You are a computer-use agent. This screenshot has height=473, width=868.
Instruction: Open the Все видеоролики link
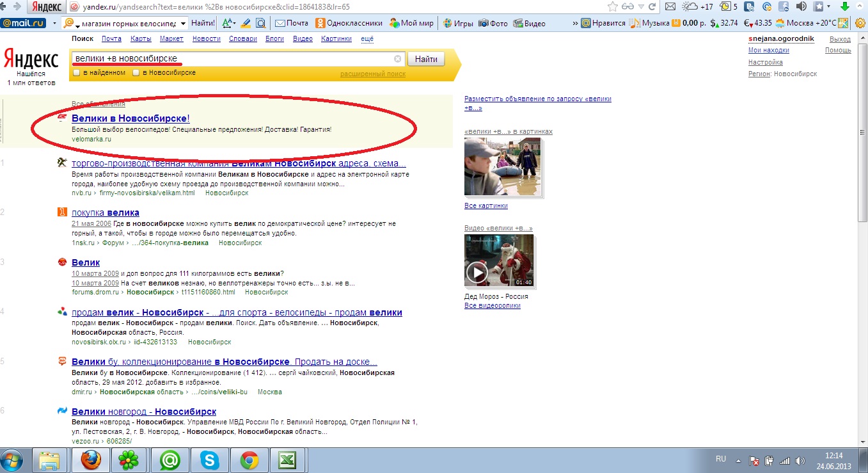coord(493,305)
